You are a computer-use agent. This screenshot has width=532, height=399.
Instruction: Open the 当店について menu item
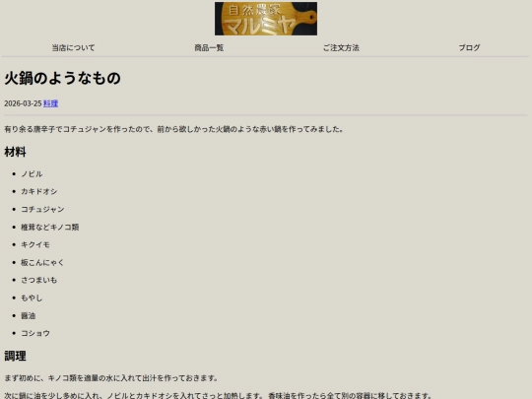[x=73, y=48]
